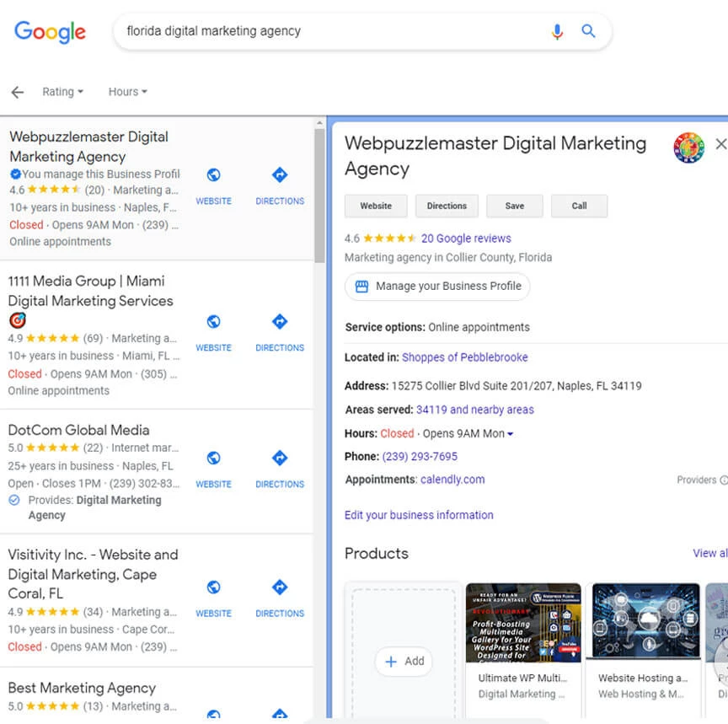Viewport: 728px width, 724px height.
Task: Click the Google Ads badge icon under 1111 Media Group
Action: point(18,320)
